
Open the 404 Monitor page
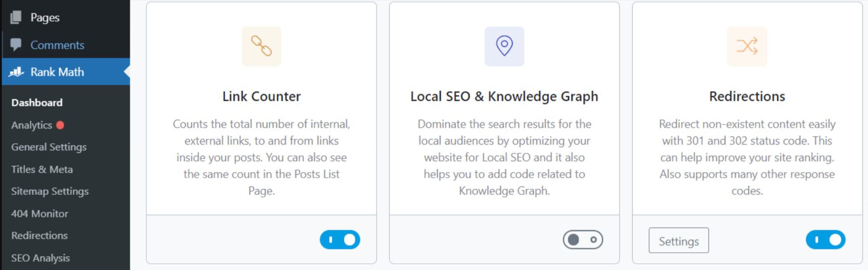pos(40,214)
